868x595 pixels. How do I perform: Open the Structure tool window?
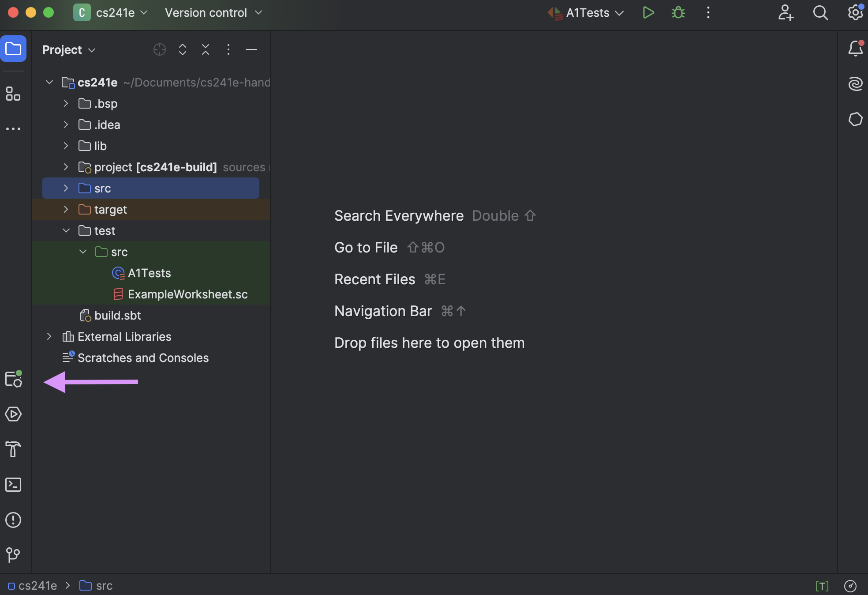[13, 94]
